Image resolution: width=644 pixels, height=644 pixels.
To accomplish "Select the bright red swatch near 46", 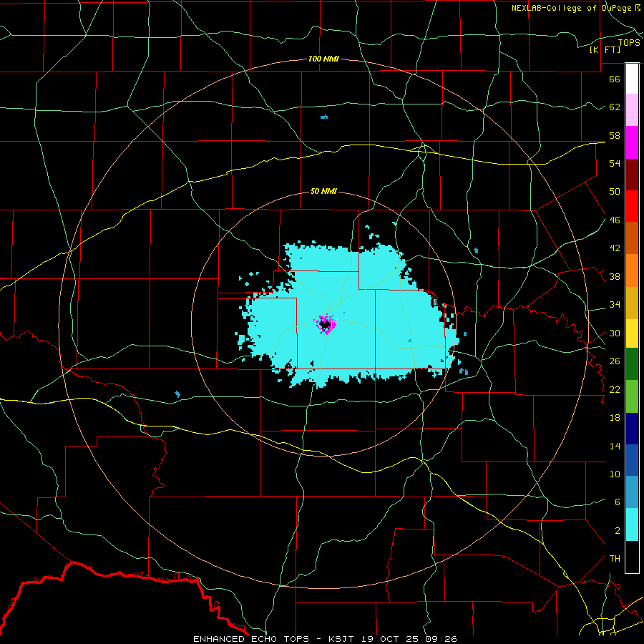I will [632, 206].
